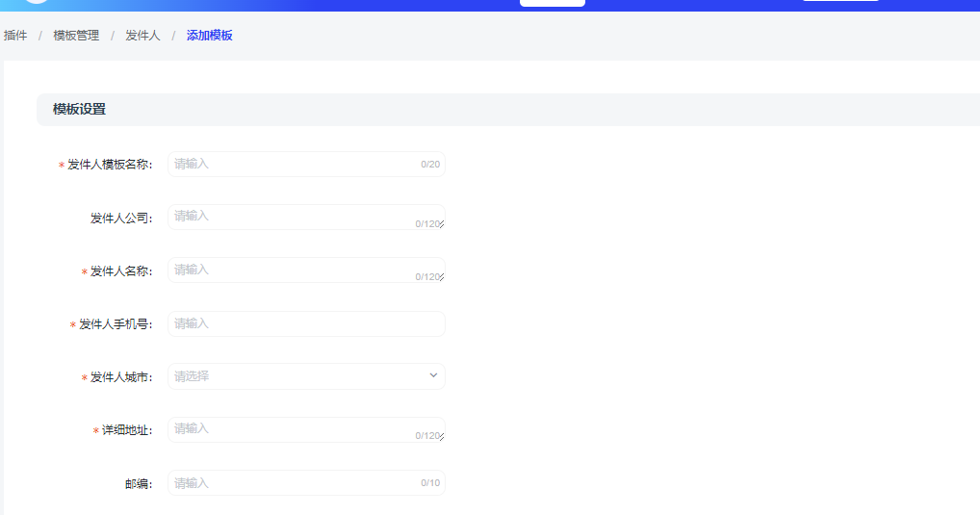Open the 发件人 breadcrumb item
Image resolution: width=980 pixels, height=515 pixels.
tap(142, 36)
